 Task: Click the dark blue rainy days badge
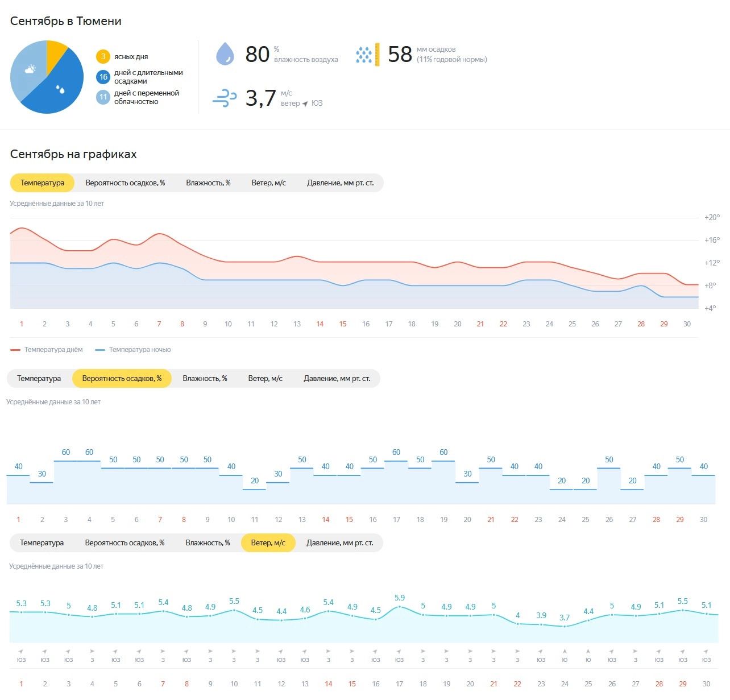[x=103, y=77]
